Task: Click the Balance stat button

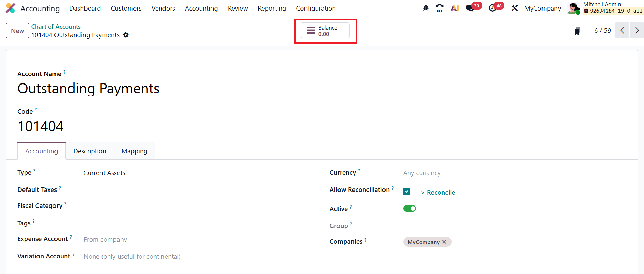Action: pyautogui.click(x=325, y=31)
